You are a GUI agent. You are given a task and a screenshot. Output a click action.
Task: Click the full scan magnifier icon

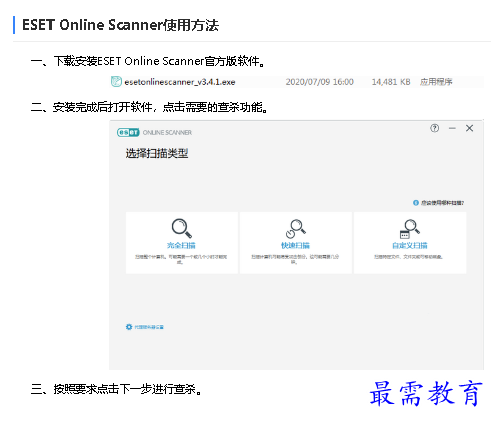click(182, 228)
